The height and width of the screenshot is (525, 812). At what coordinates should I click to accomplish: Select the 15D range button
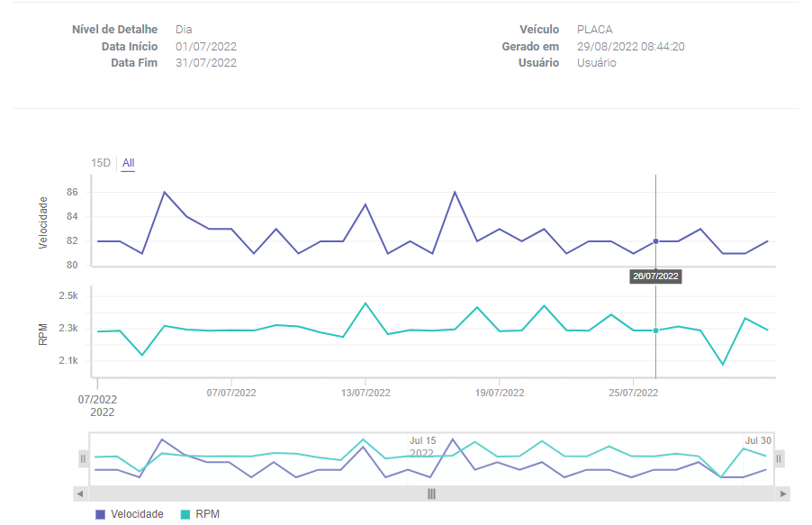click(101, 163)
